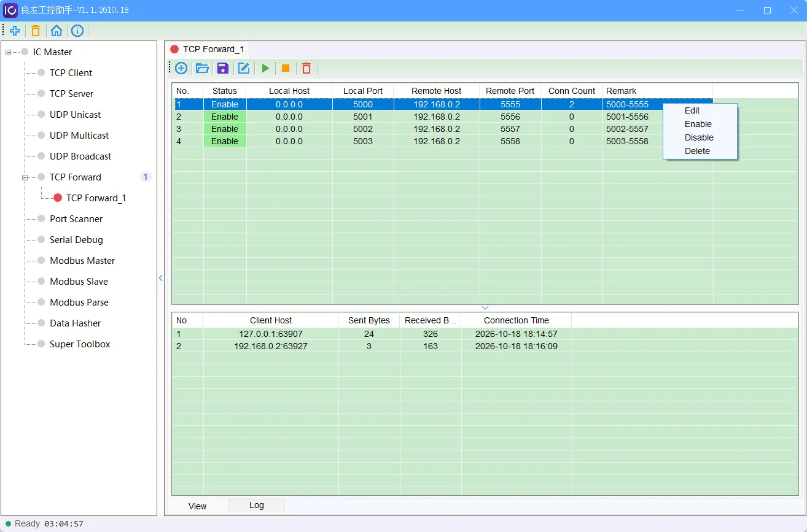Switch to the Log tab
807x532 pixels.
257,506
